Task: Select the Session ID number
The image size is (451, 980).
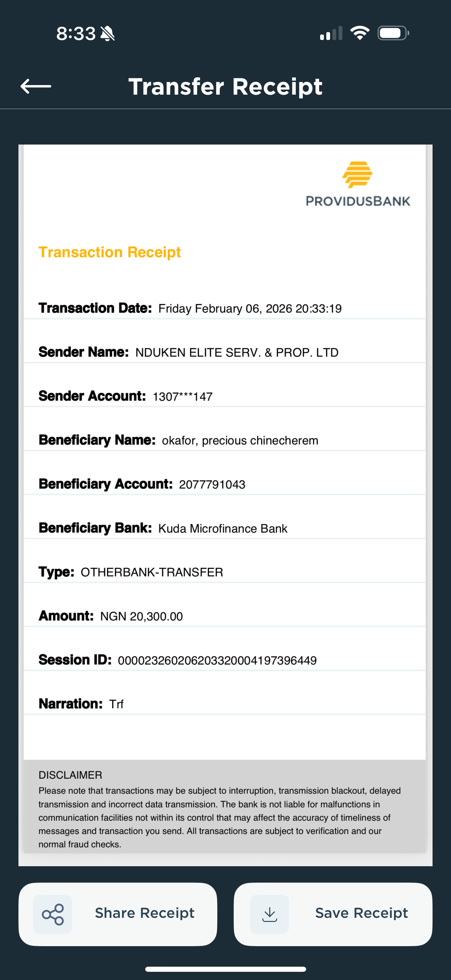Action: point(217,661)
